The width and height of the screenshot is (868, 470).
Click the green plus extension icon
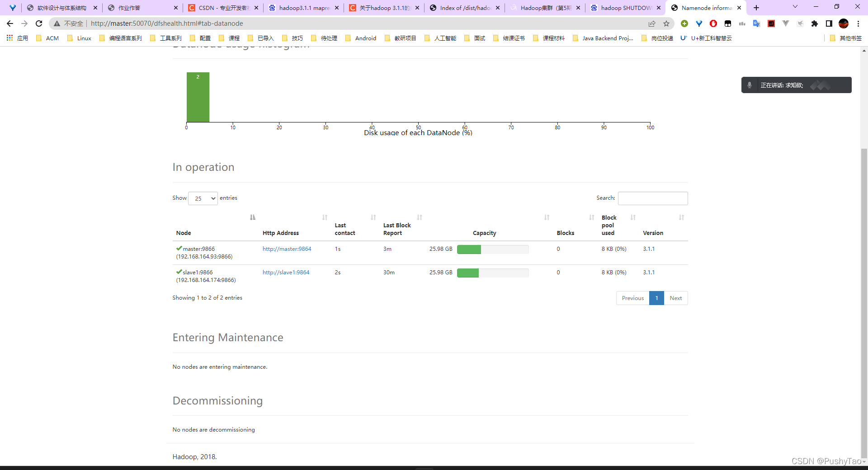click(684, 23)
